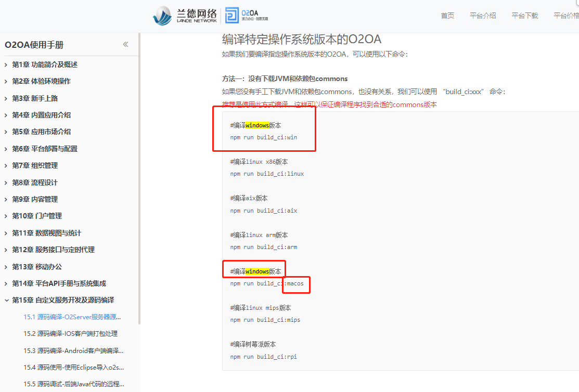Collapse the O2OA manual sidebar
The width and height of the screenshot is (579, 392).
click(125, 44)
